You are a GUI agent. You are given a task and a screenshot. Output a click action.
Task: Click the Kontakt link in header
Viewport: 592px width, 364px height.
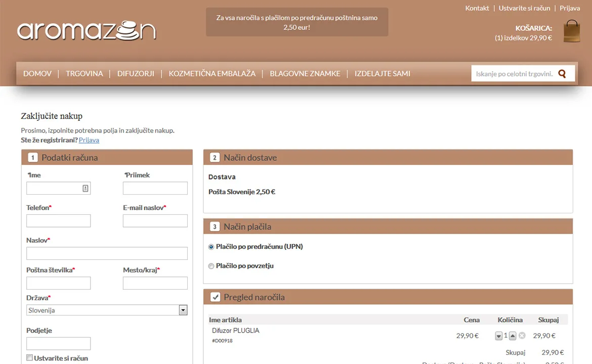tap(477, 8)
